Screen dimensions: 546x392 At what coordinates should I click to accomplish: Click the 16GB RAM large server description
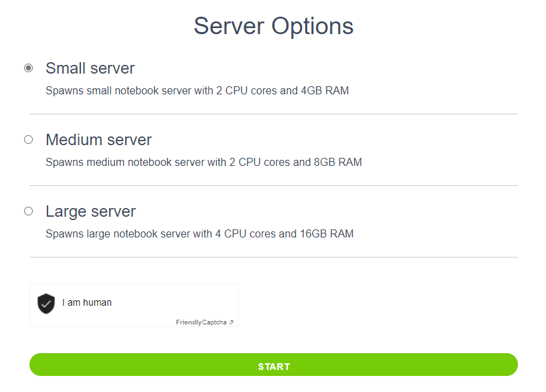coord(199,233)
